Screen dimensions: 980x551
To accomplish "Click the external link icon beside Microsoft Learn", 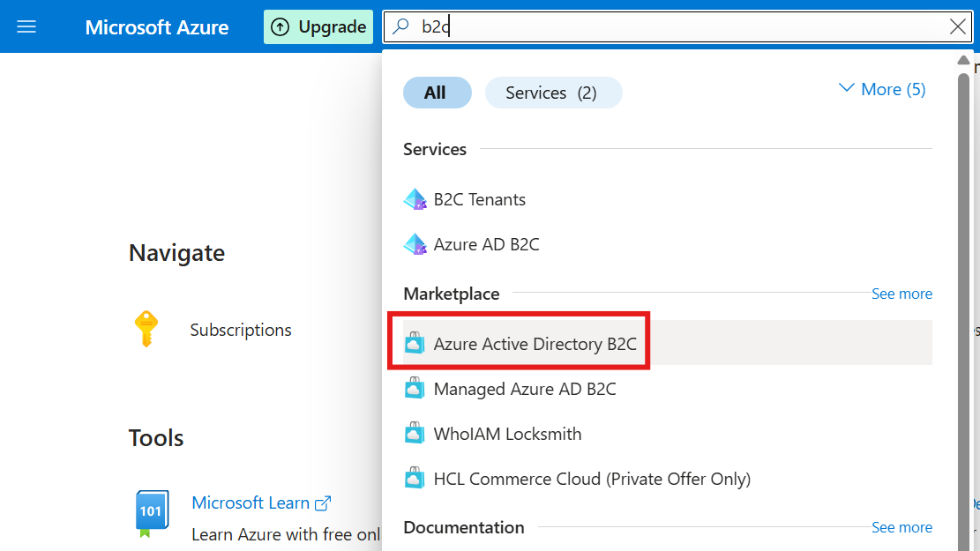I will click(323, 503).
